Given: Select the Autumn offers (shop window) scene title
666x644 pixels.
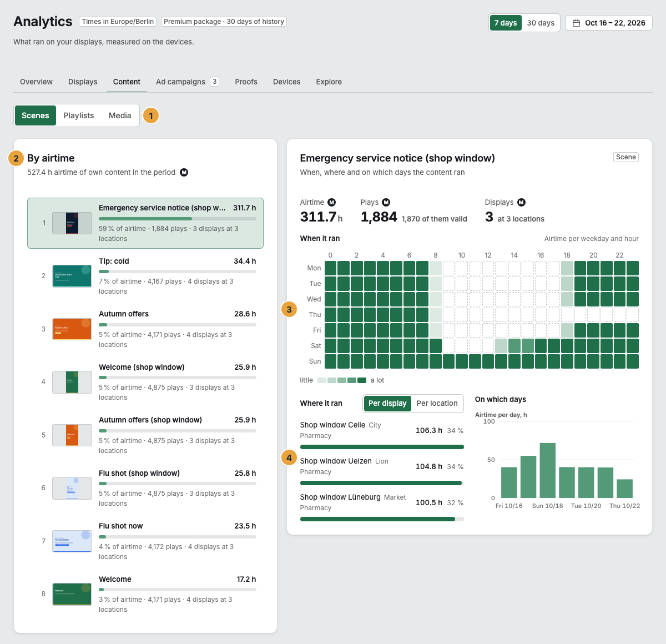Looking at the screenshot, I should pos(150,420).
